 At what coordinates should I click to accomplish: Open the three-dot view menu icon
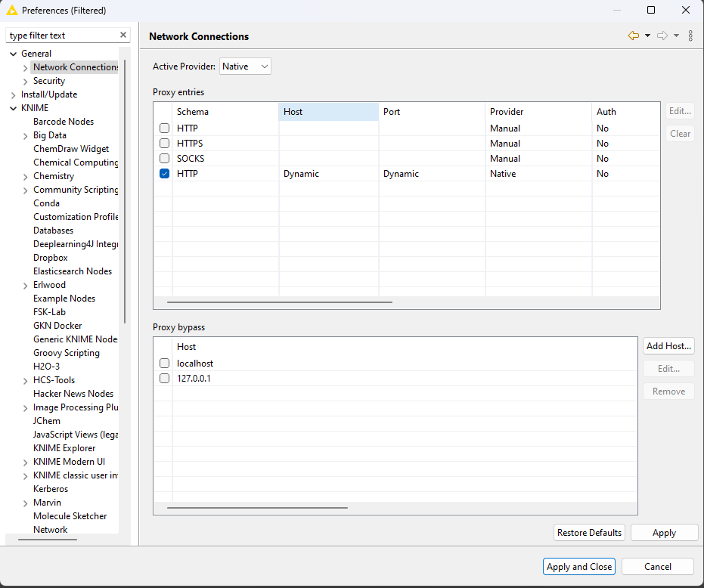tap(690, 36)
